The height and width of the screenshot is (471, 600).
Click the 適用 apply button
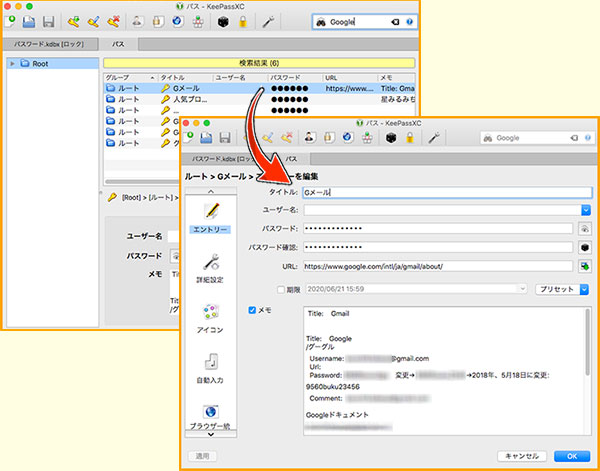[x=202, y=456]
